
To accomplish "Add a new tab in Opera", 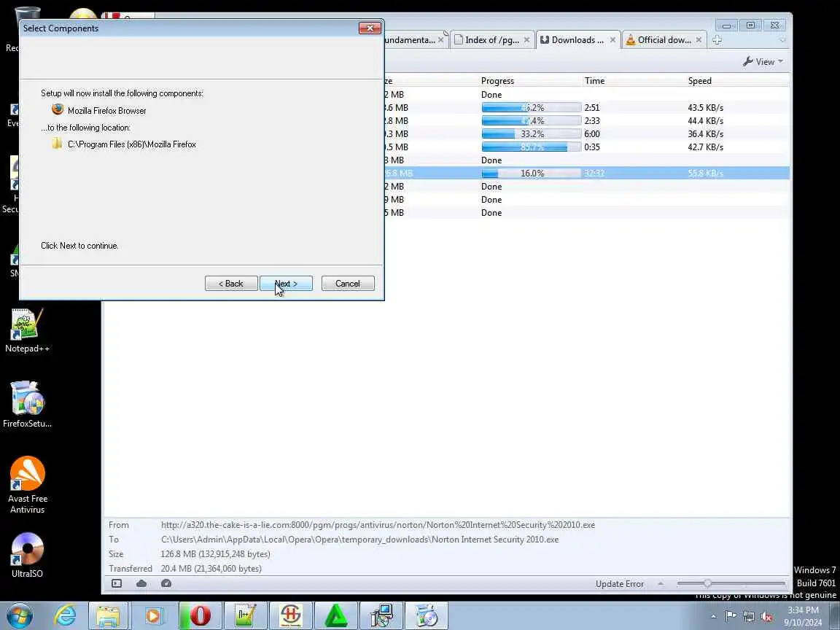I will coord(717,40).
